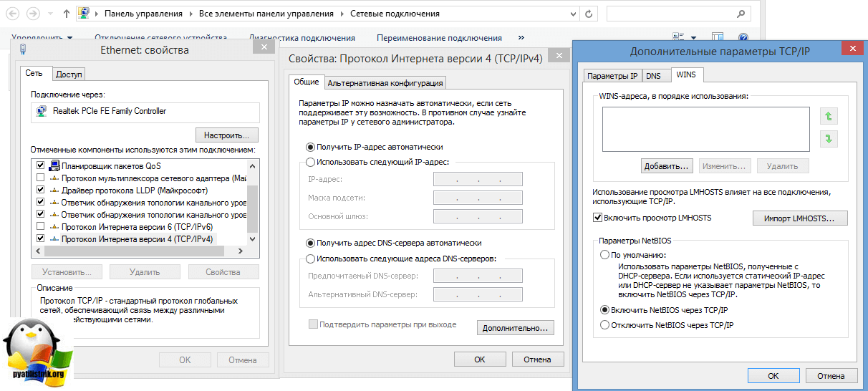Move WINS address up with green arrow
The height and width of the screenshot is (391, 868).
829,116
